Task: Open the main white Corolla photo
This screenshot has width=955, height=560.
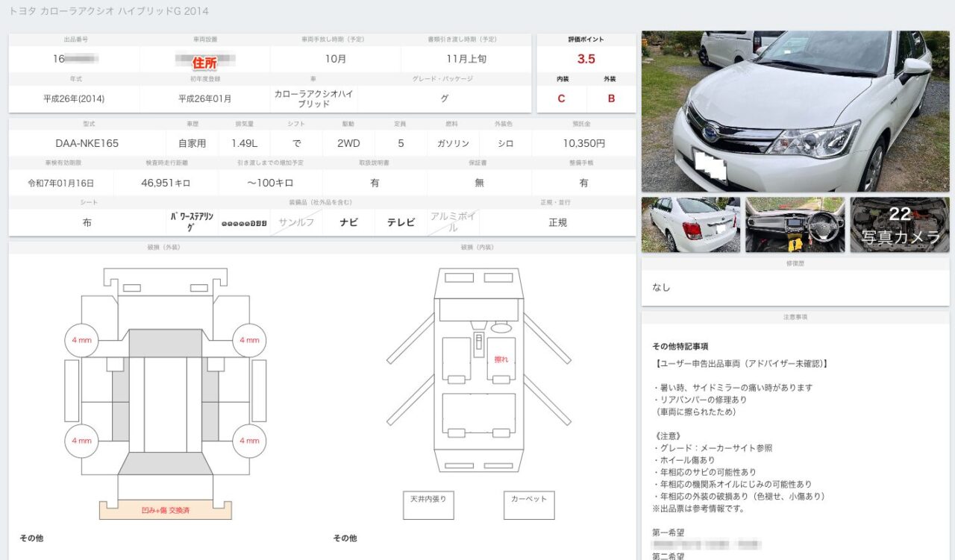Action: (795, 111)
